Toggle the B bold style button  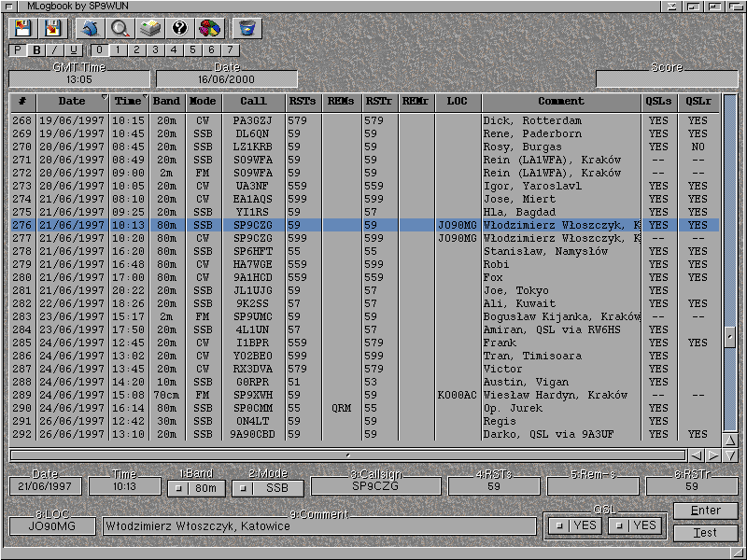point(36,50)
